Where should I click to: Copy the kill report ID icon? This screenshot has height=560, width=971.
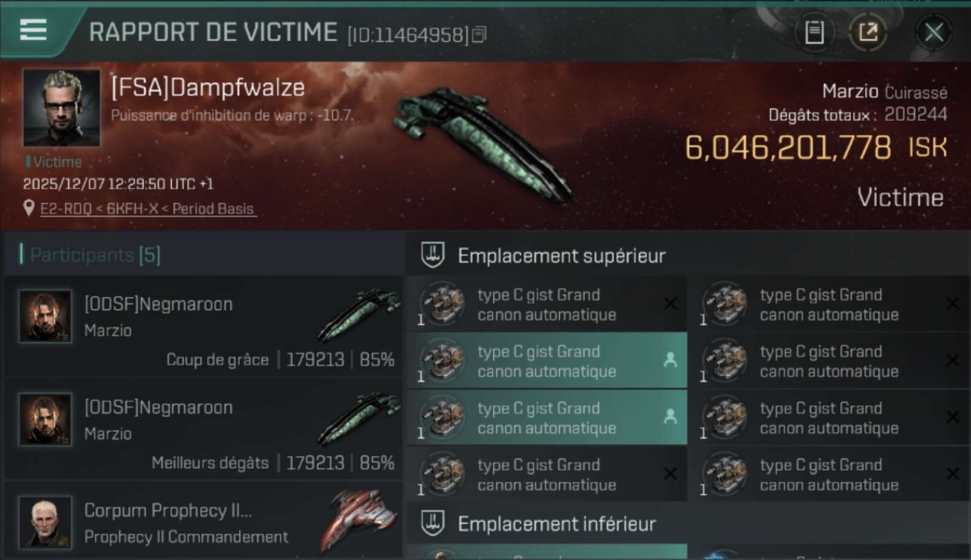[x=479, y=34]
